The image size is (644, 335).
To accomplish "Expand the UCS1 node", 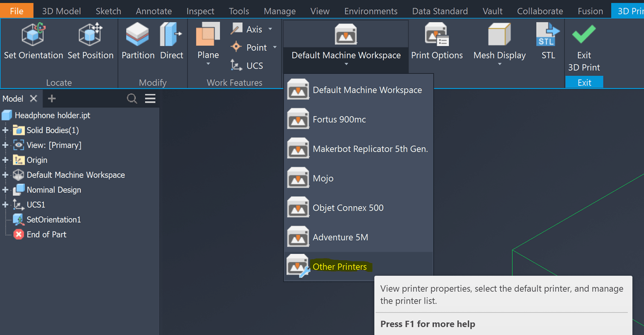I will pos(6,204).
